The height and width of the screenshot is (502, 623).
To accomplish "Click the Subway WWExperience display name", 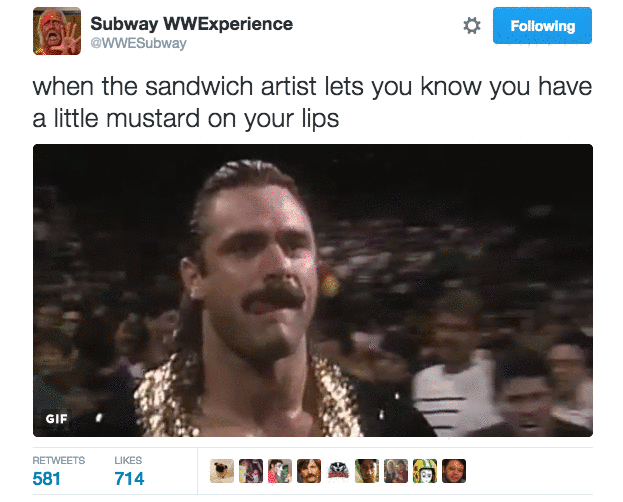I will [x=192, y=24].
